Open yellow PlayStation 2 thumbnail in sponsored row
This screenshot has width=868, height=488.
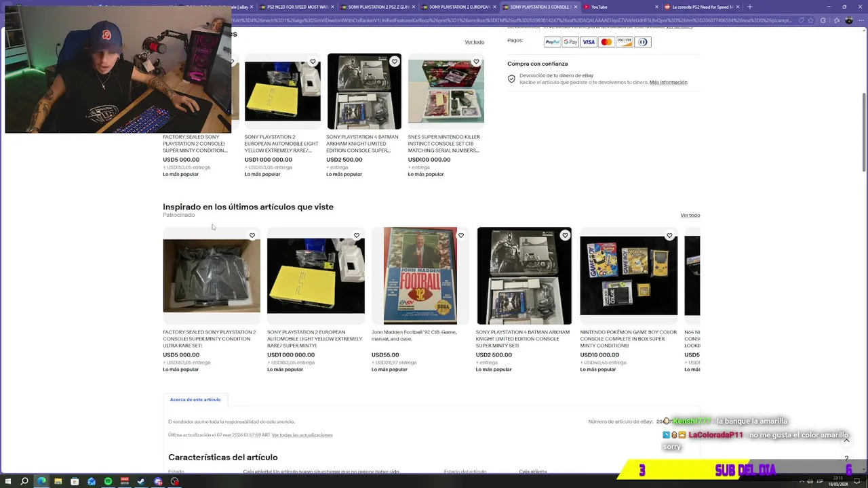tap(316, 276)
